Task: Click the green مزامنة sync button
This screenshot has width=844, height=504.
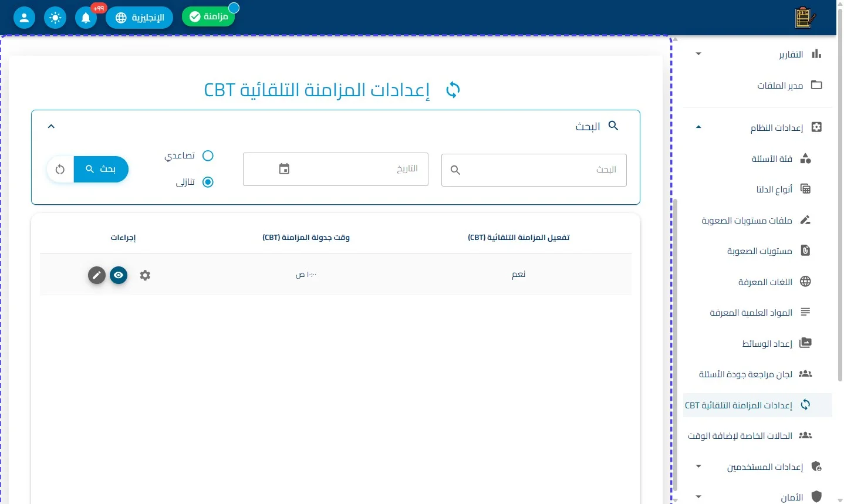Action: click(208, 16)
